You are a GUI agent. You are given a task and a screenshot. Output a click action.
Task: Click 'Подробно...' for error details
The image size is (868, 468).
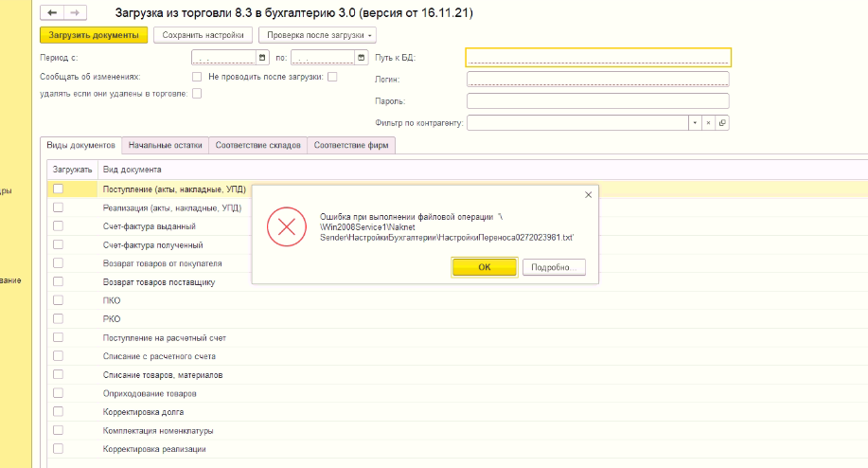(x=554, y=267)
